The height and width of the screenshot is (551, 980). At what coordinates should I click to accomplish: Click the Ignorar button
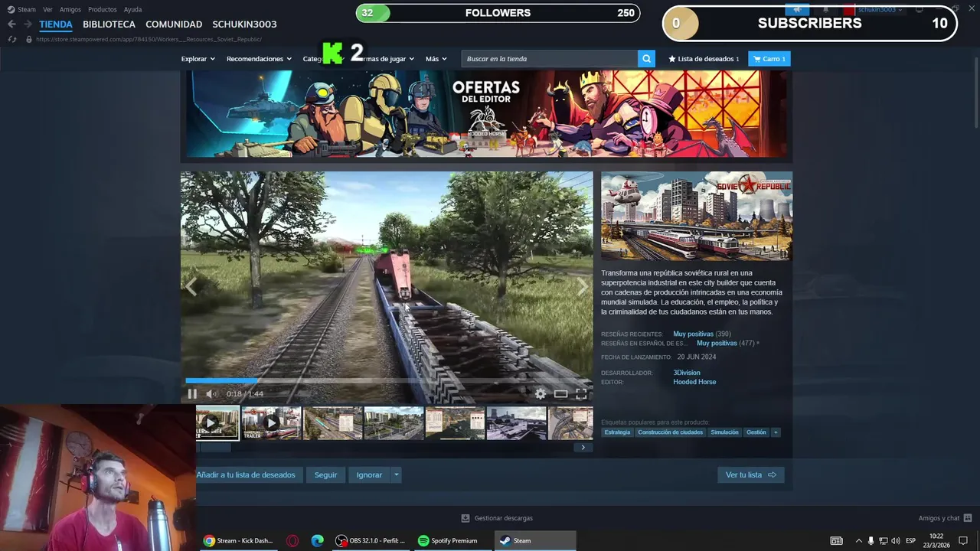point(369,474)
